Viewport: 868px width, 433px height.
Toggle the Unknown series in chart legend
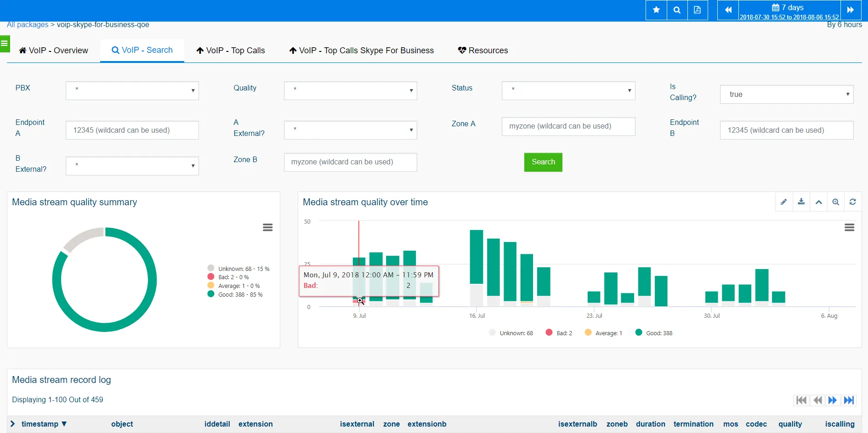(x=511, y=333)
